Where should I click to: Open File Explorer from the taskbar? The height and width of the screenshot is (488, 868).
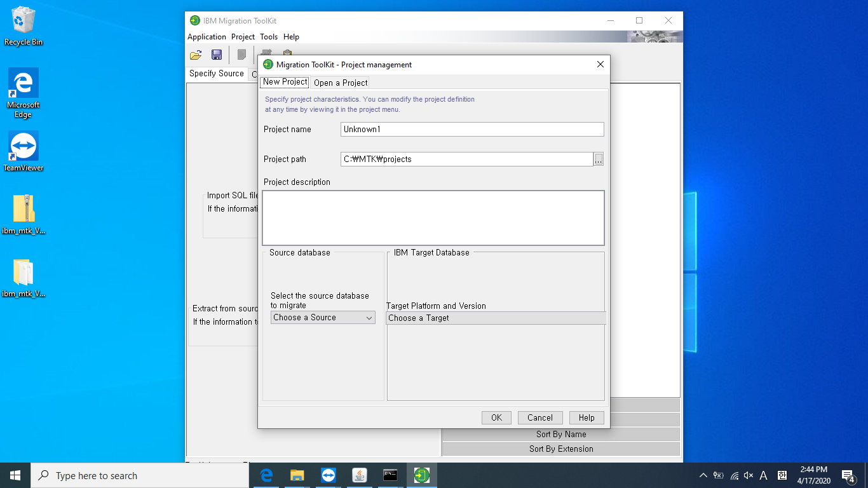[297, 475]
